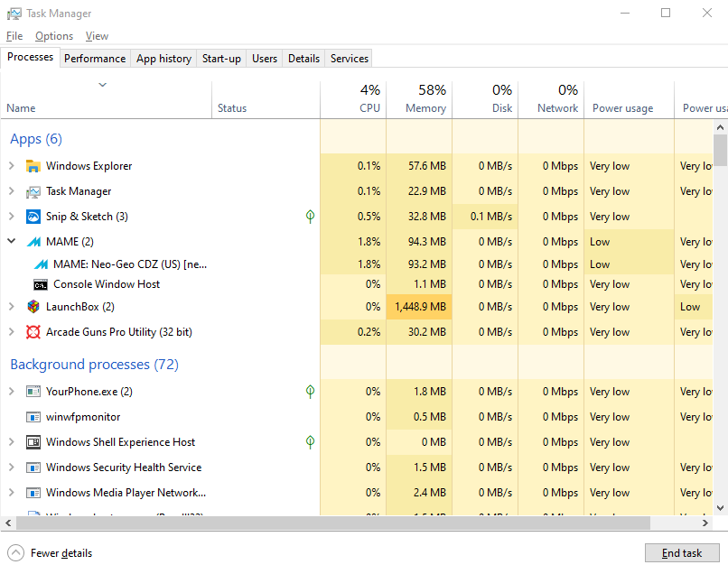The height and width of the screenshot is (574, 728).
Task: Expand the Windows Explorer process group
Action: [x=11, y=166]
